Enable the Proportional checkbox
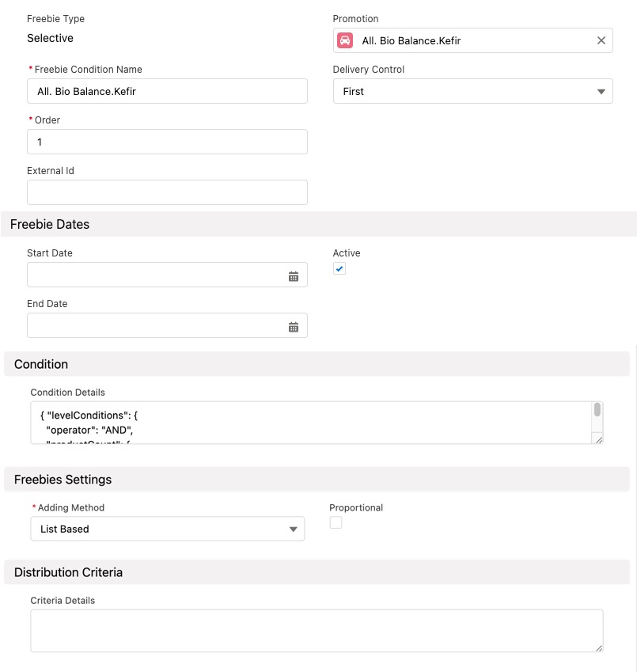 tap(336, 522)
